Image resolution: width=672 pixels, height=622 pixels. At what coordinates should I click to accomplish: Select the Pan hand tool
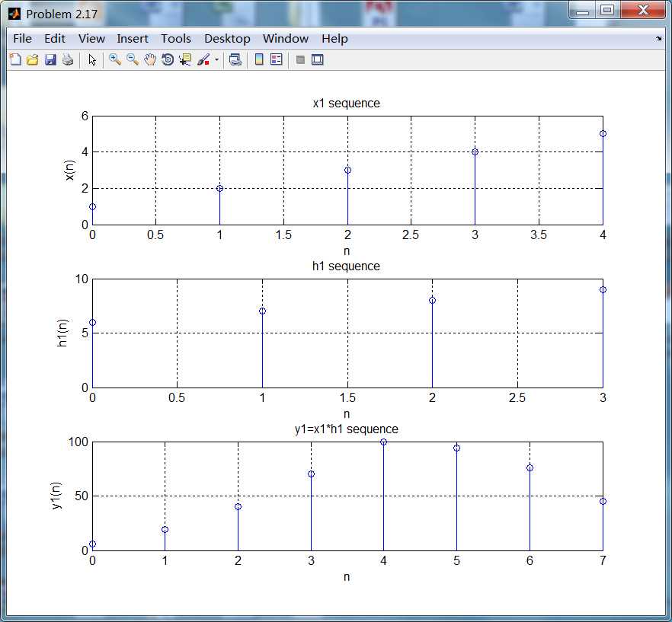150,59
